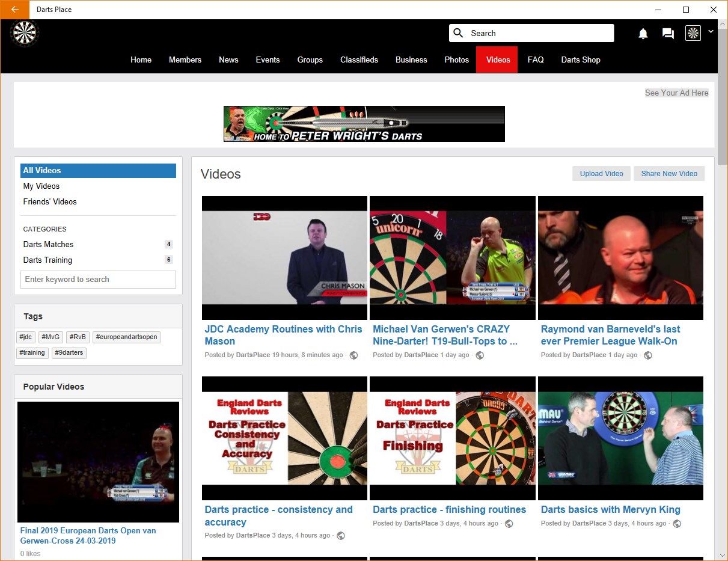
Task: Select the #RvB tag
Action: (78, 337)
